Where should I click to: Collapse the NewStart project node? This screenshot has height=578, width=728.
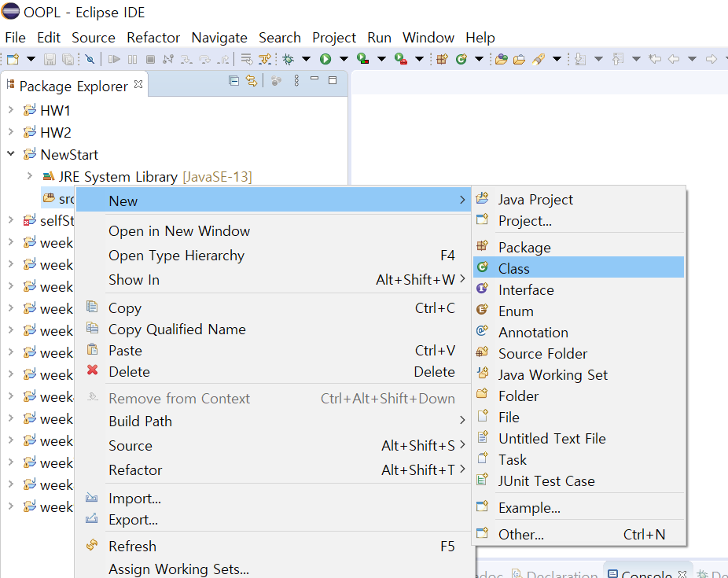(x=11, y=153)
